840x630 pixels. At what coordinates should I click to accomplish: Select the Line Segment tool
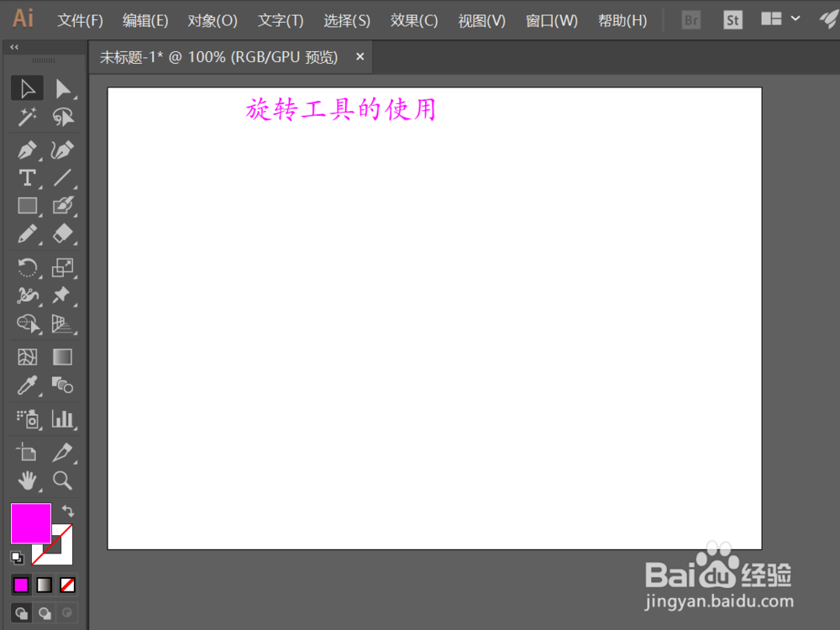click(x=63, y=178)
